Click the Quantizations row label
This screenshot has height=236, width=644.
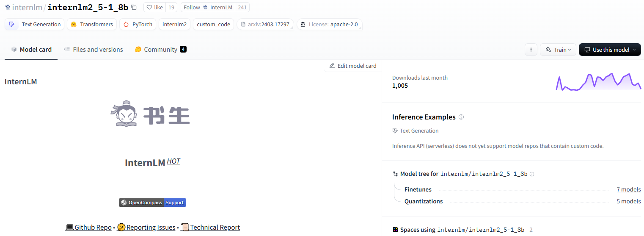[424, 201]
